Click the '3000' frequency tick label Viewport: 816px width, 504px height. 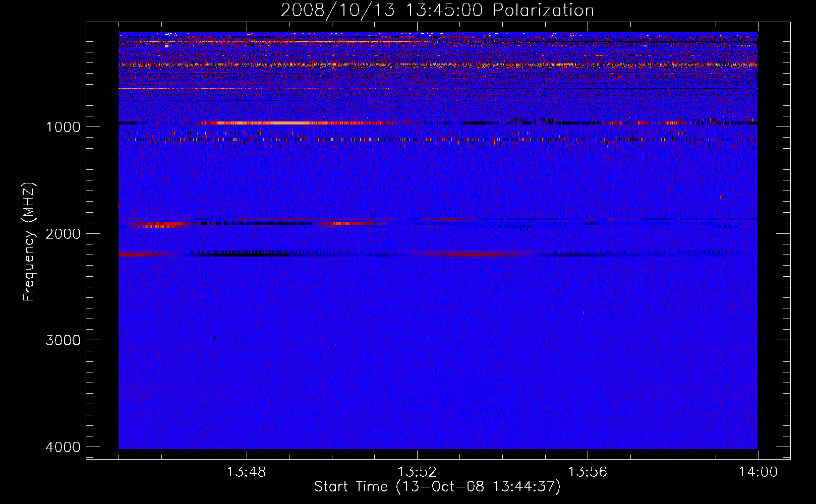pos(63,340)
